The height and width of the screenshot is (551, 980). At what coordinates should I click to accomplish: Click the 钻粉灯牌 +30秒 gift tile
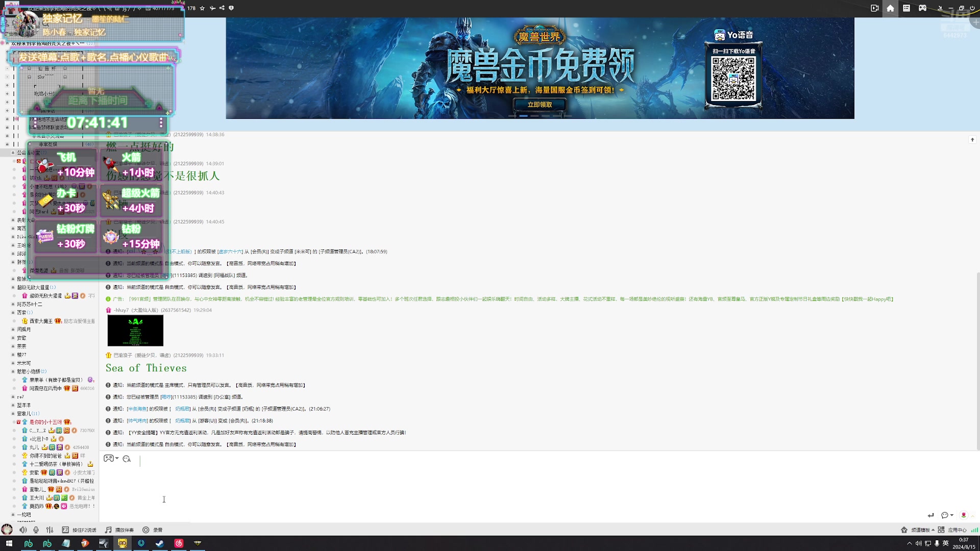pos(65,236)
